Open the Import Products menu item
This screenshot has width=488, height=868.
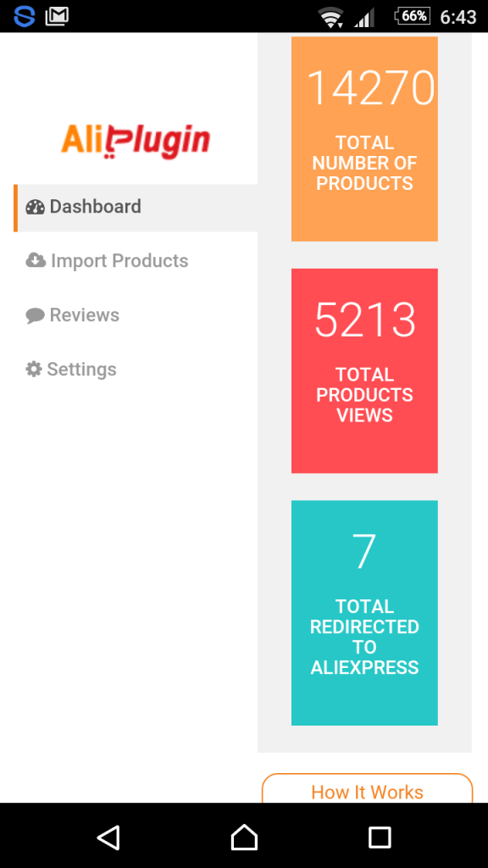click(x=136, y=261)
